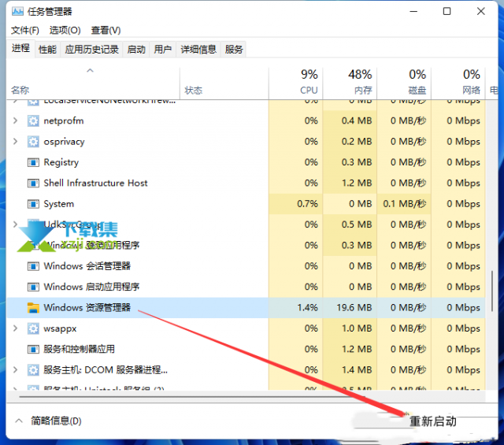The width and height of the screenshot is (504, 445).
Task: Click the vertical scrollbar thumb
Action: (x=491, y=291)
